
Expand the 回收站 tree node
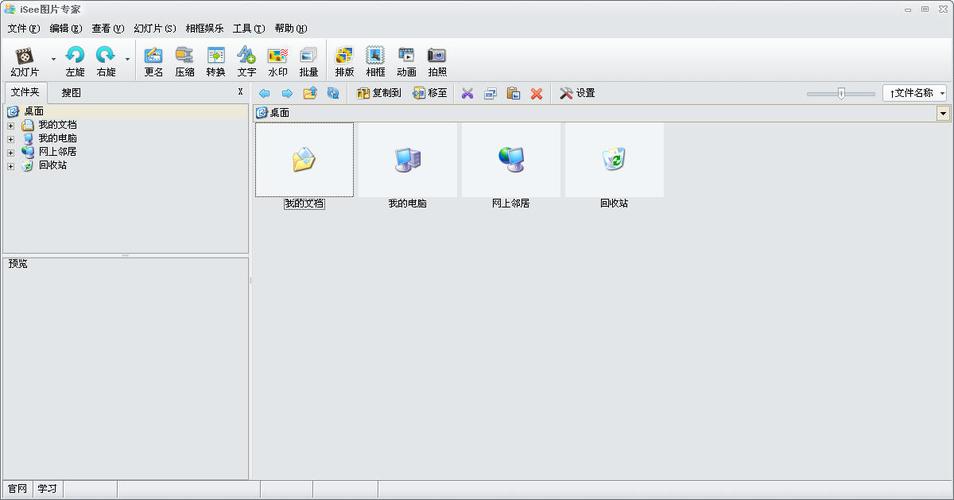point(10,166)
